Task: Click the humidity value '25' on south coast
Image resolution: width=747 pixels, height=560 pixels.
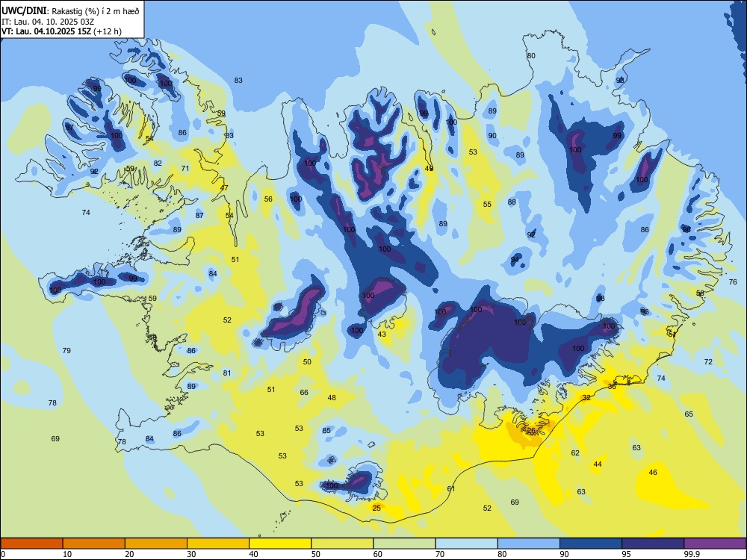Action: coord(376,508)
